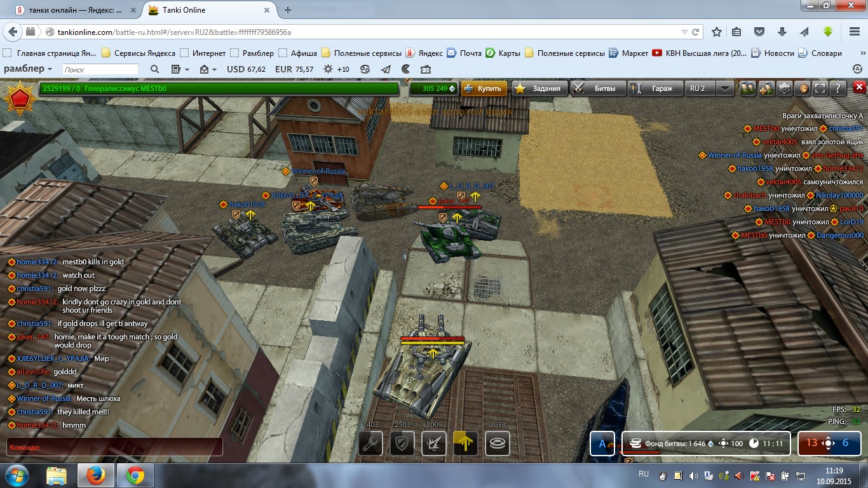
Task: Open the Firefox bookmarks list icon
Action: point(737,32)
